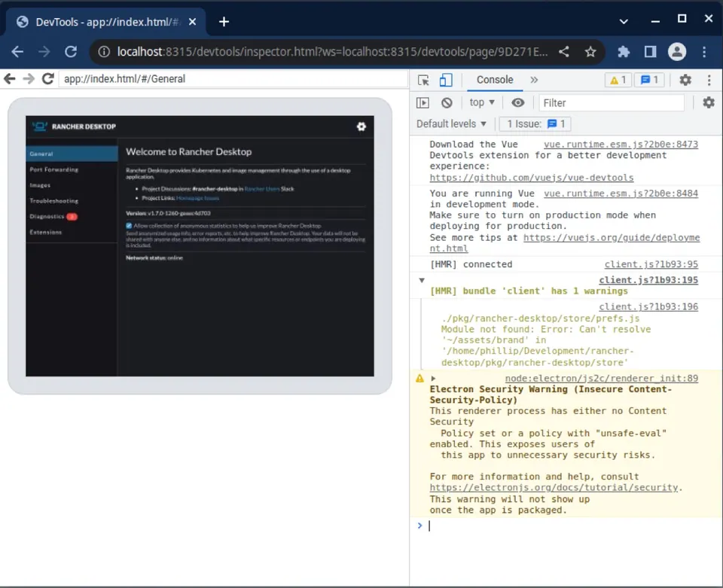Click the browser back arrow
723x588 pixels.
pos(17,52)
